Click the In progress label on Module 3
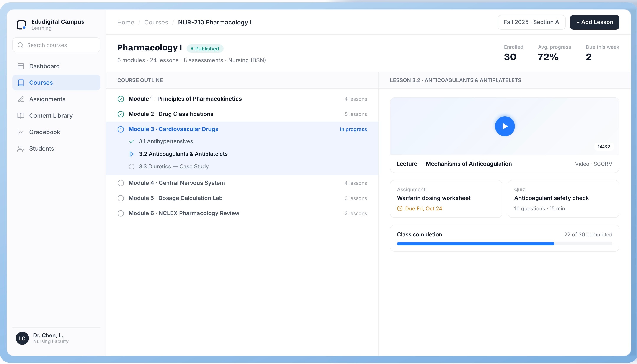This screenshot has height=364, width=637. [353, 130]
